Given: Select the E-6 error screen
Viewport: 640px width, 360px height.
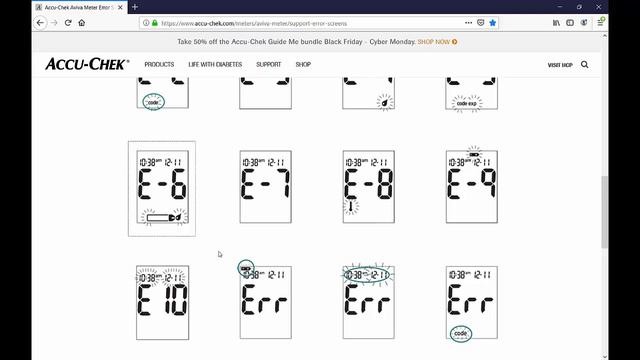Looking at the screenshot, I should pyautogui.click(x=162, y=189).
